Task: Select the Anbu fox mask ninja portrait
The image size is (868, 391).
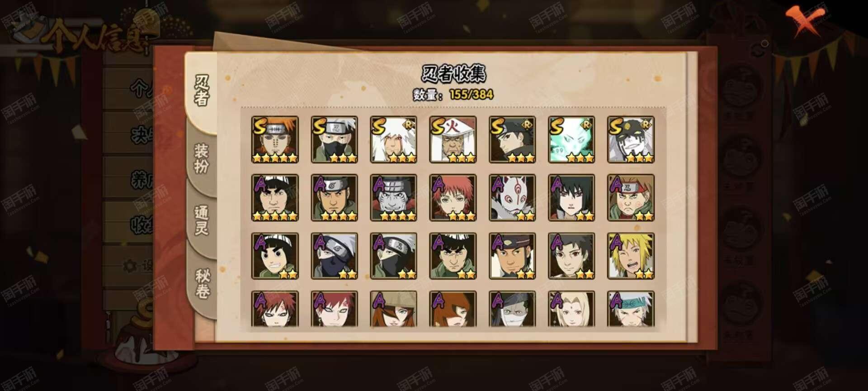Action: point(512,198)
